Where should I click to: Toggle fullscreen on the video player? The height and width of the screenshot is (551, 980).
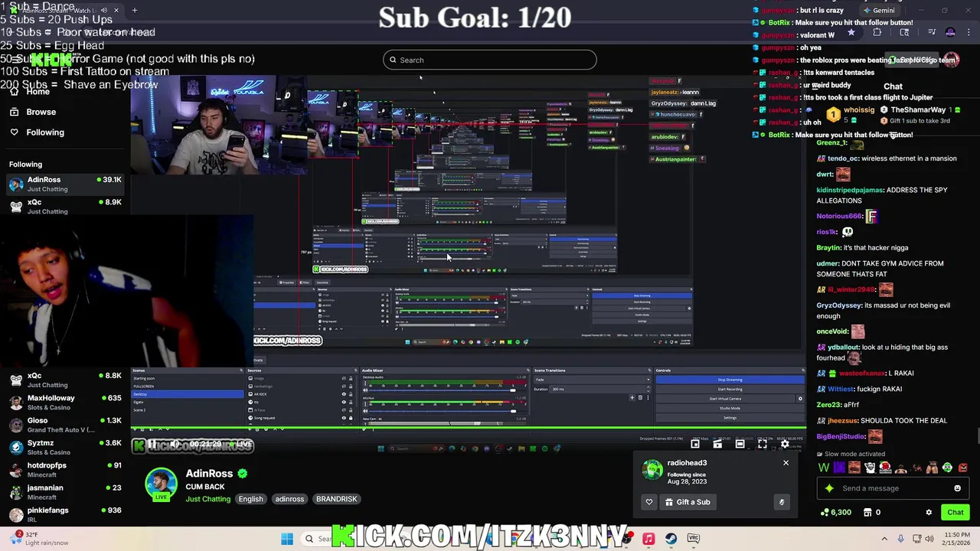tap(763, 444)
